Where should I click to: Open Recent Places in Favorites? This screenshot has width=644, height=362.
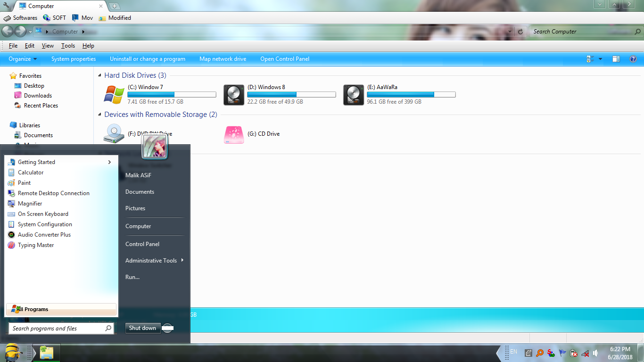(41, 106)
